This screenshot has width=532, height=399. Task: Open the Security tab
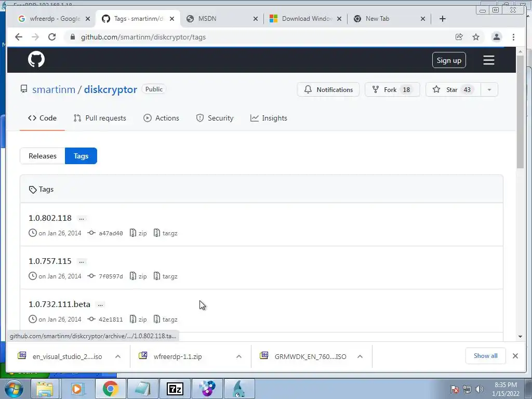[215, 118]
